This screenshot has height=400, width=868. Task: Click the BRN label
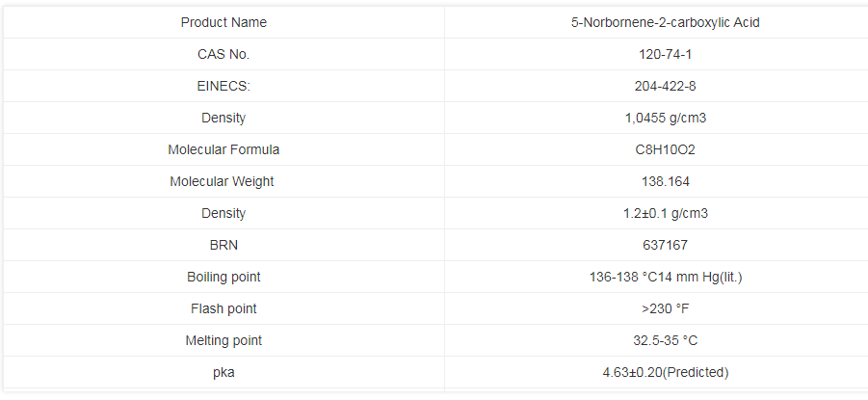pyautogui.click(x=224, y=245)
